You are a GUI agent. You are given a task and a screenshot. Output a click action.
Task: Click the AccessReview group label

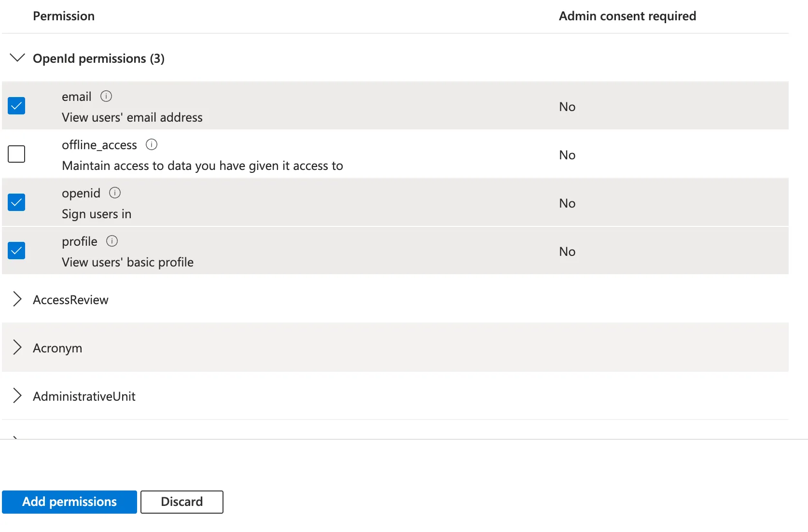point(70,299)
